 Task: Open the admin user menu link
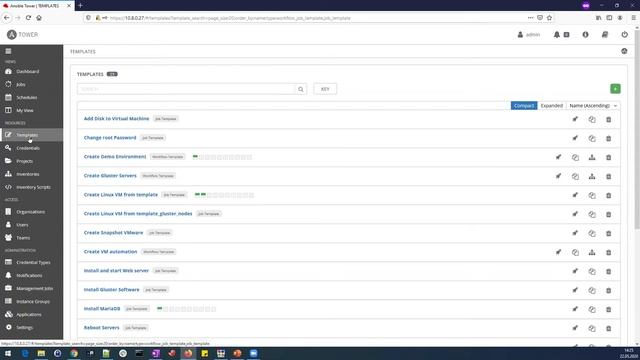point(529,35)
